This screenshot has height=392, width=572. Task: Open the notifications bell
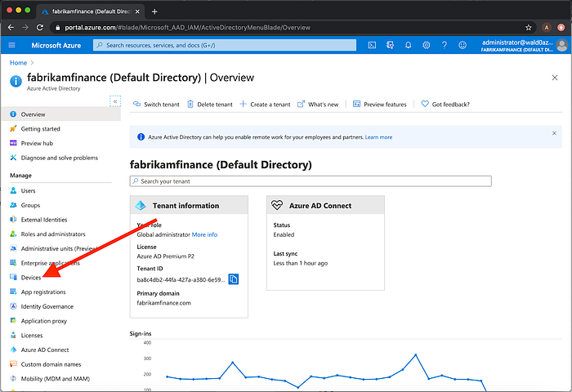click(409, 45)
